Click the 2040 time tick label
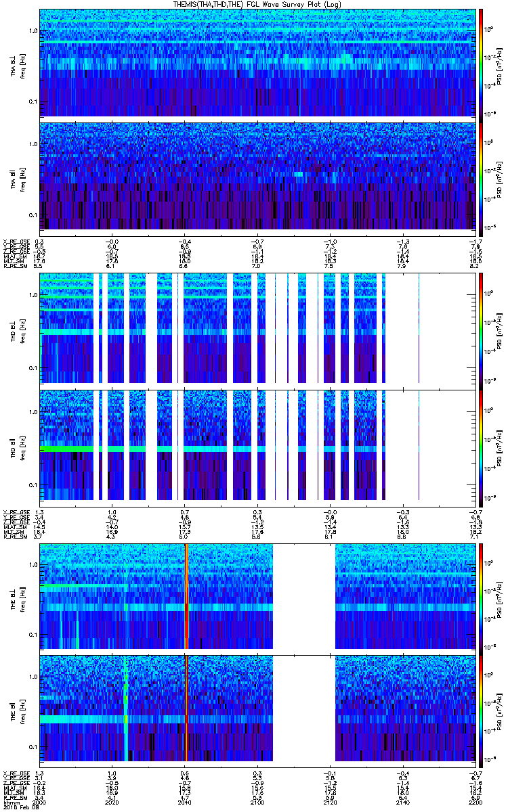508x812 pixels. 185,801
